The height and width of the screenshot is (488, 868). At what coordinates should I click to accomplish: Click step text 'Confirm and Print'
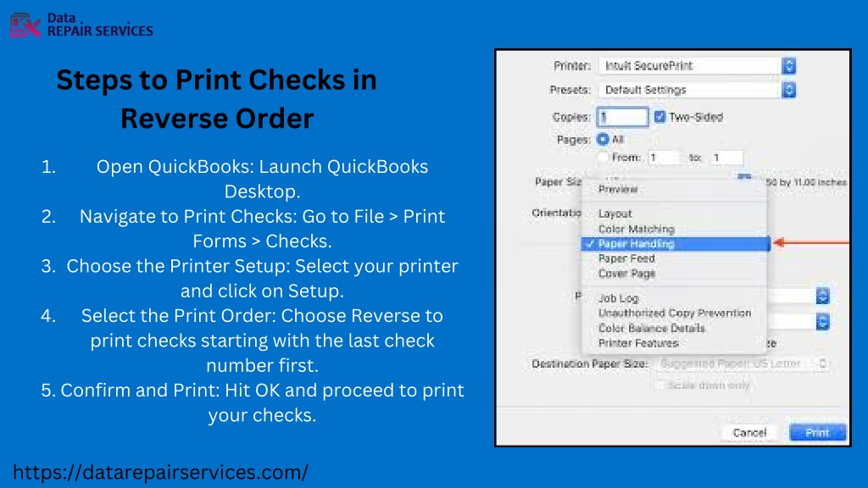coord(140,390)
